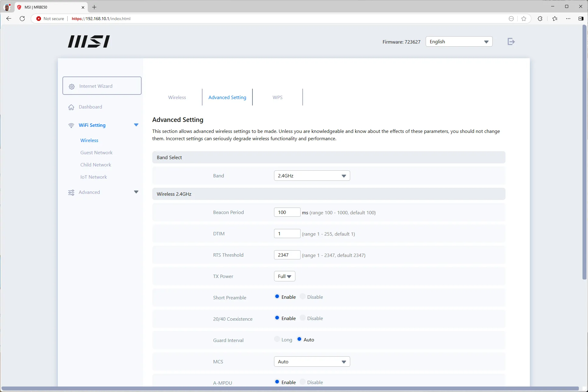The height and width of the screenshot is (392, 588).
Task: Disable Short Preamble radio option
Action: (x=303, y=297)
